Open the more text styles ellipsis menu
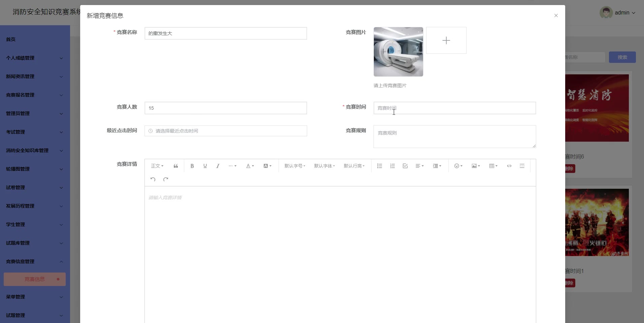This screenshot has width=644, height=323. point(232,166)
